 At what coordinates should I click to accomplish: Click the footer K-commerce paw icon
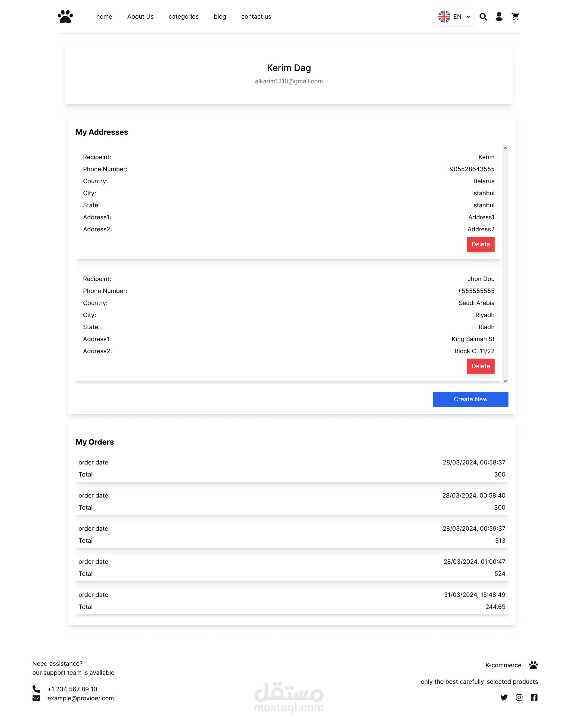533,665
